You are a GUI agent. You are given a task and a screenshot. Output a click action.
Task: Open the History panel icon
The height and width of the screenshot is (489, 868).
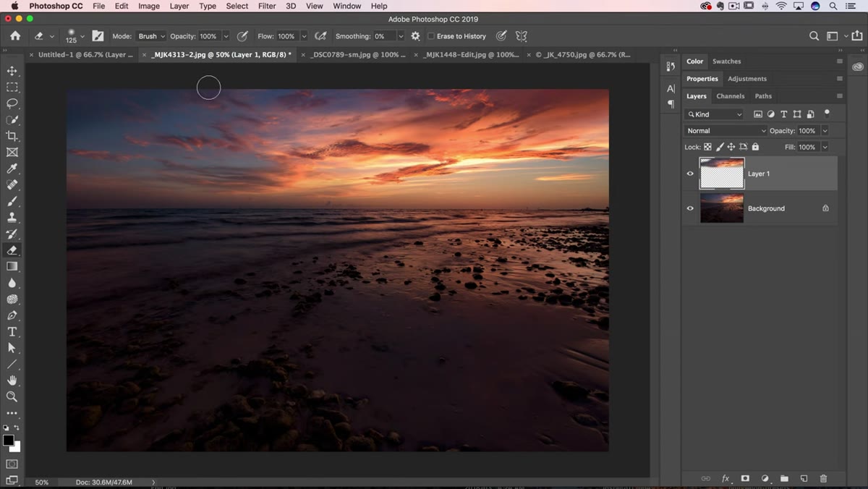coord(671,66)
